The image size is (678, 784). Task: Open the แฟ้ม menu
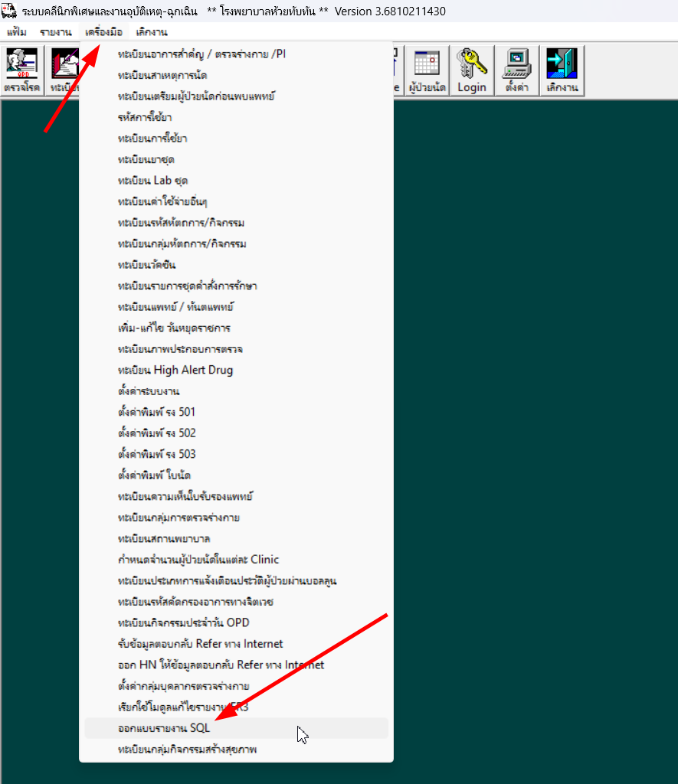[x=17, y=32]
